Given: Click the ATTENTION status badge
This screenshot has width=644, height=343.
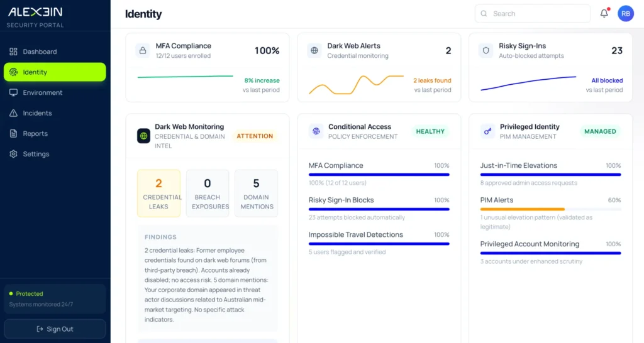Looking at the screenshot, I should tap(255, 136).
